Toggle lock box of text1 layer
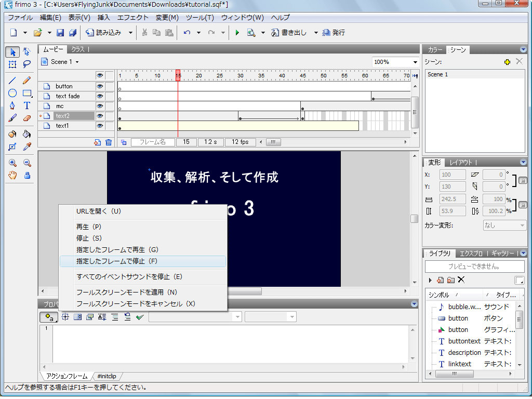 coord(109,126)
